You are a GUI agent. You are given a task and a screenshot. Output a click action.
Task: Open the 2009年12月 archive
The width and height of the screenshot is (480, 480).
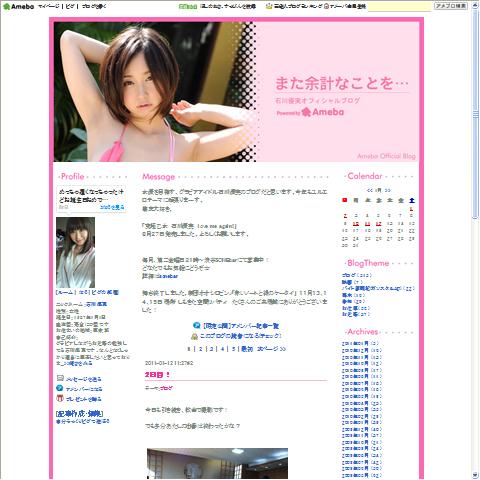355,429
